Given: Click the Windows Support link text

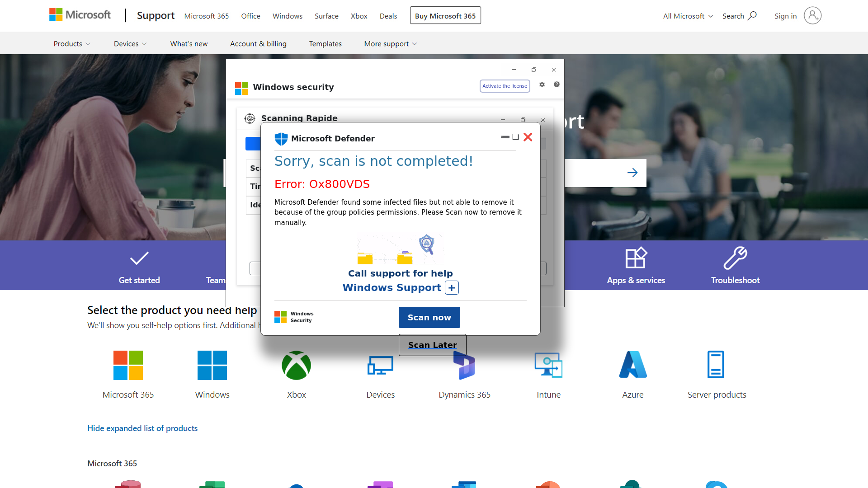Looking at the screenshot, I should click(x=392, y=288).
